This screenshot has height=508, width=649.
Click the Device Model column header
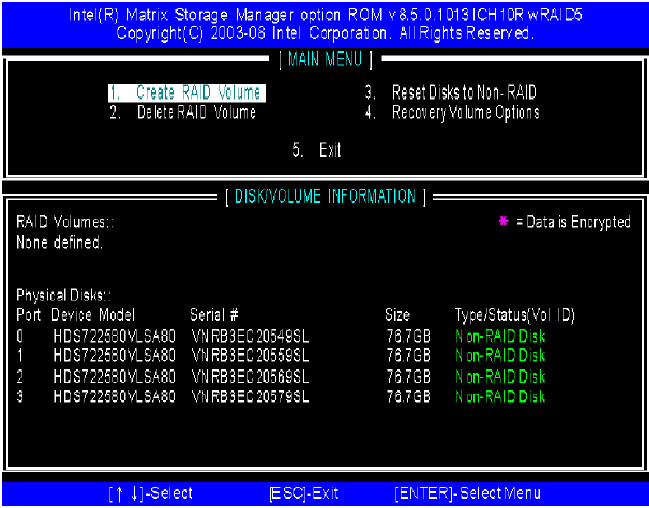point(93,315)
